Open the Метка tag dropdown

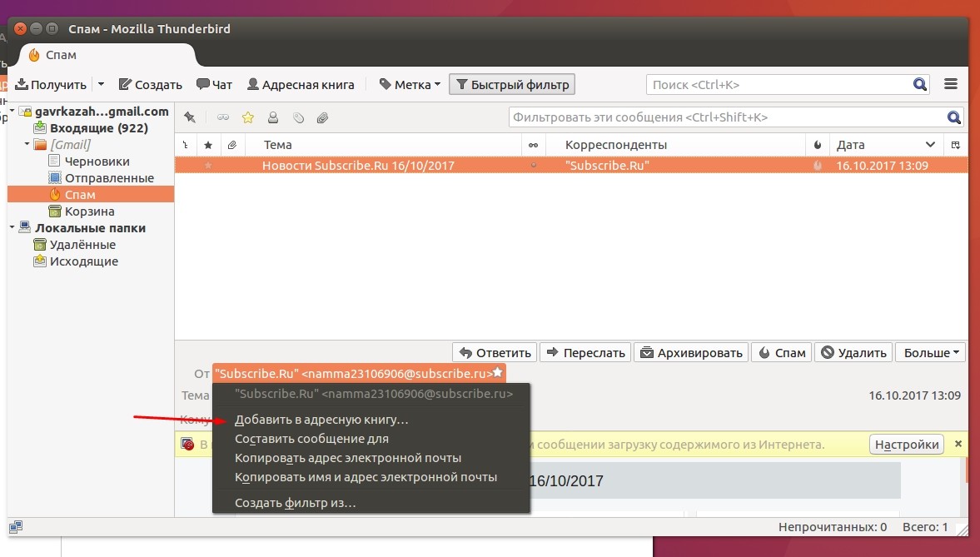click(x=410, y=84)
